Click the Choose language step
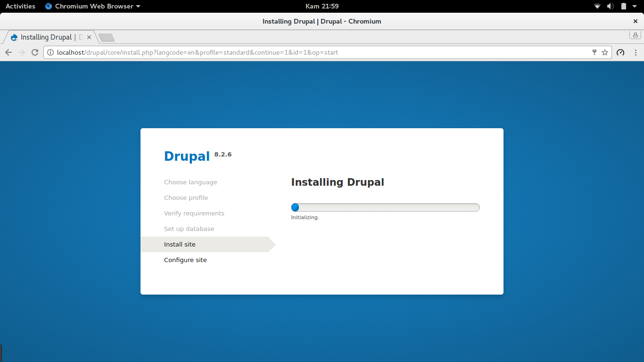 tap(190, 182)
